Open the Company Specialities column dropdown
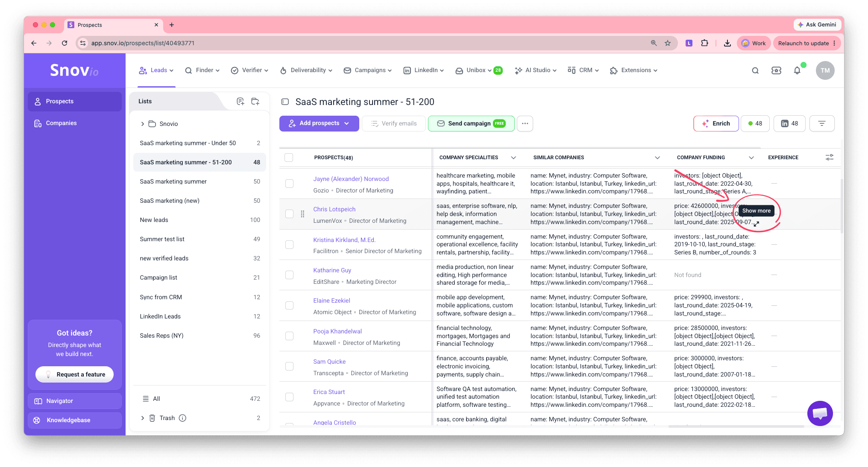Screen dimensions: 868x467 (x=513, y=158)
